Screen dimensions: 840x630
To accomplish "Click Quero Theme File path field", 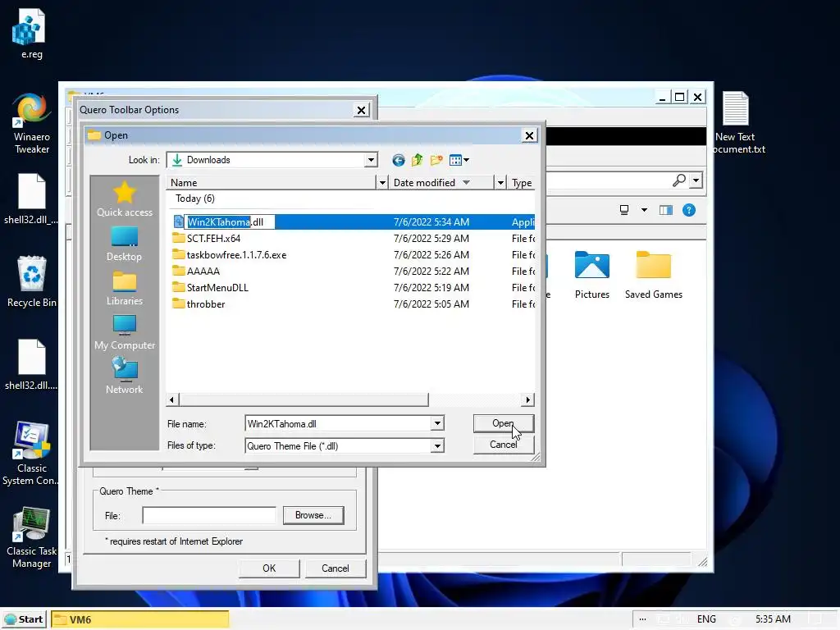I will coord(209,515).
